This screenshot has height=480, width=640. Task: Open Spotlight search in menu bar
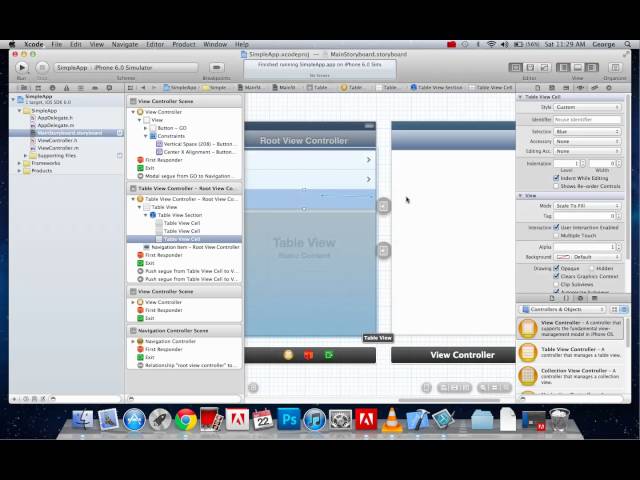point(627,44)
